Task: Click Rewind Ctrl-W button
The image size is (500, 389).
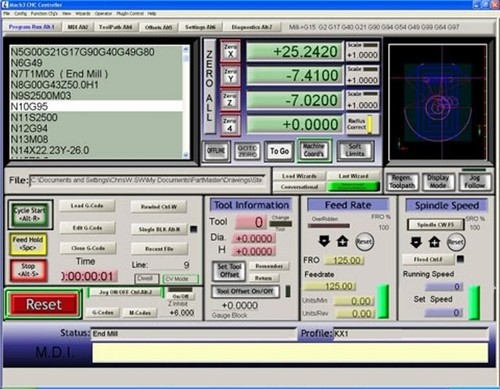Action: (x=159, y=207)
